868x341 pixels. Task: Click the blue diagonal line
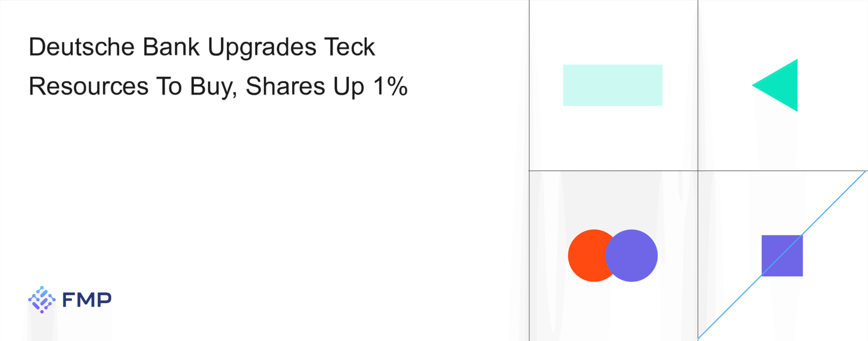[x=834, y=204]
